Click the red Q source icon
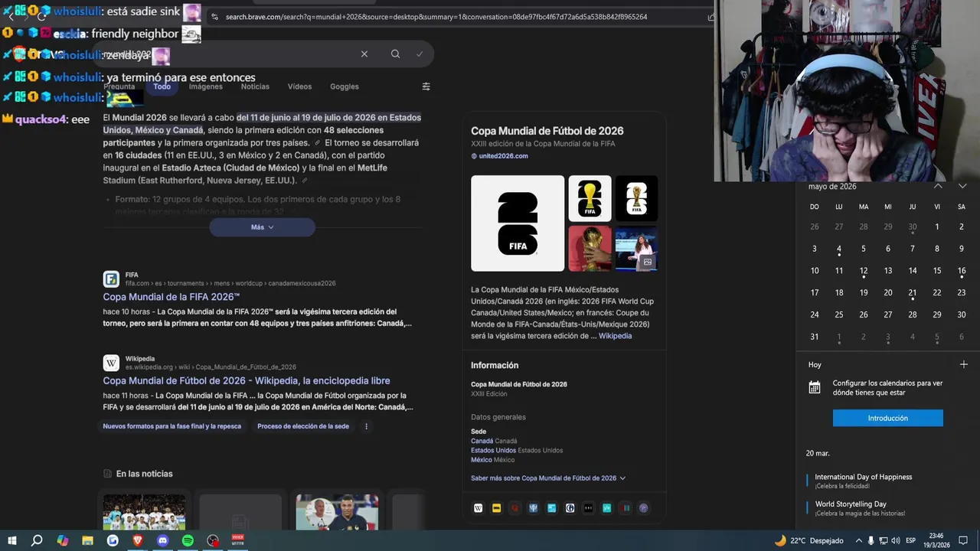Screen dimensions: 980x551 pyautogui.click(x=515, y=508)
